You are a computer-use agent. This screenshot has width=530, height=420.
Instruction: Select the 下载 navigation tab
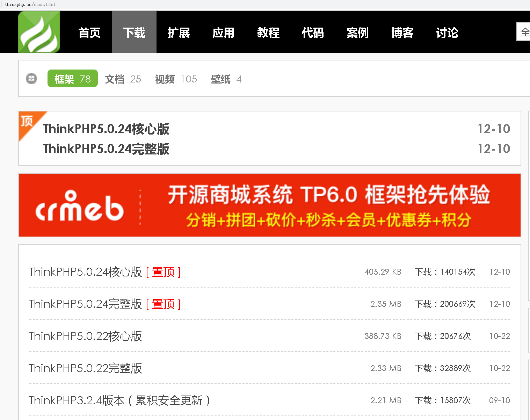tap(134, 32)
